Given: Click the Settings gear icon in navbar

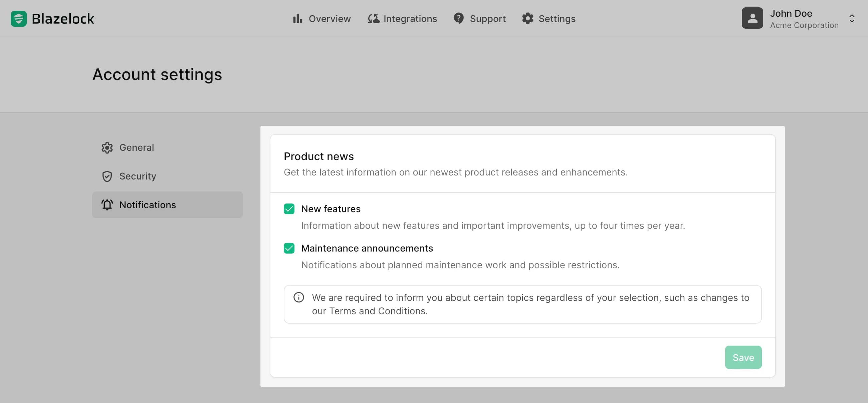Looking at the screenshot, I should click(x=528, y=19).
